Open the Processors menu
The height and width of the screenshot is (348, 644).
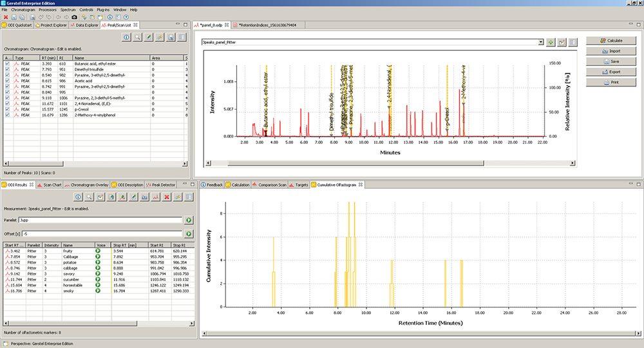pyautogui.click(x=48, y=10)
